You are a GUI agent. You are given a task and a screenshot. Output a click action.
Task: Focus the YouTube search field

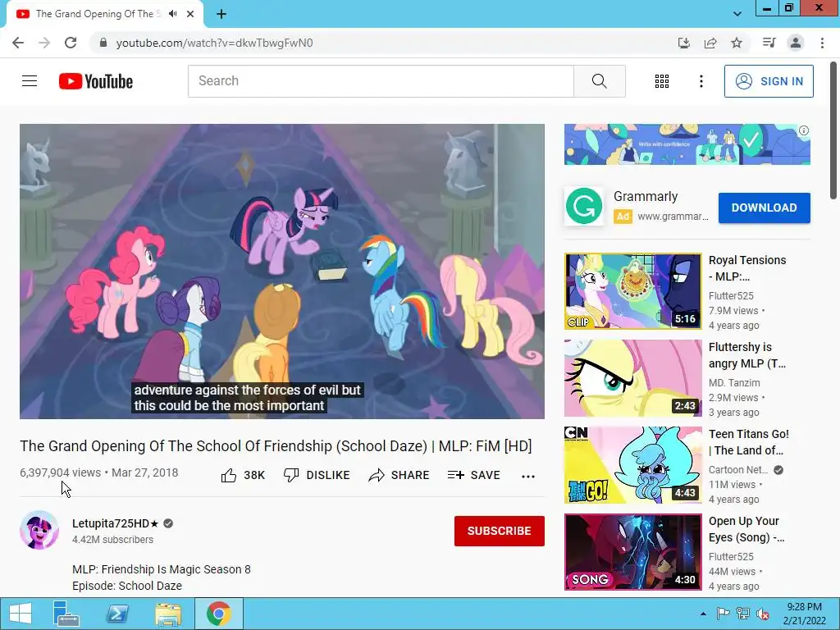click(381, 81)
